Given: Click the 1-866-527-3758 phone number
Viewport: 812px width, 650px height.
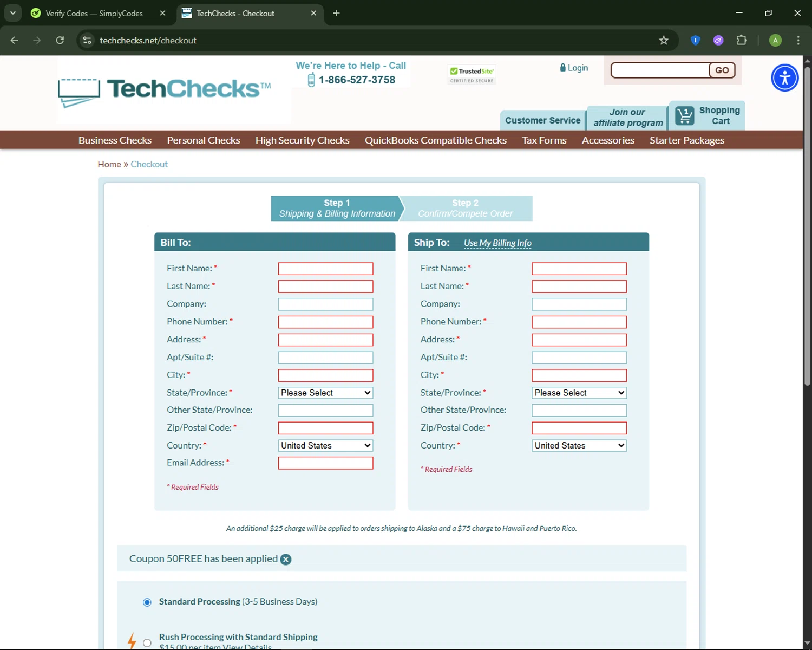Looking at the screenshot, I should (357, 80).
